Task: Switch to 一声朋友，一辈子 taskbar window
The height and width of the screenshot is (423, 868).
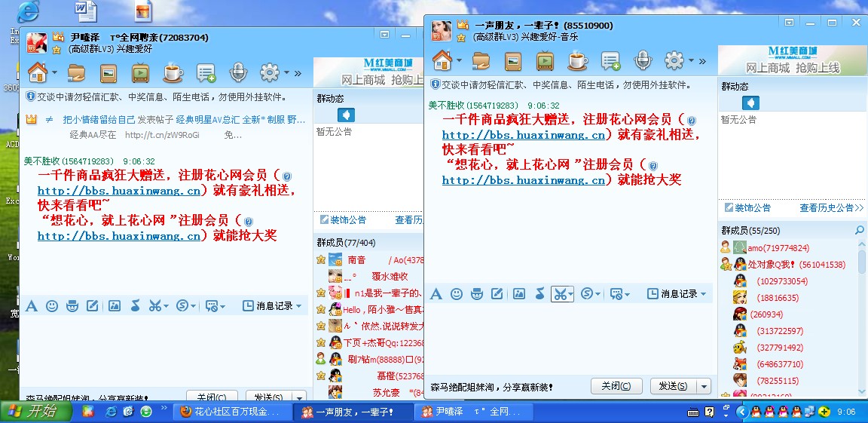Action: point(353,412)
